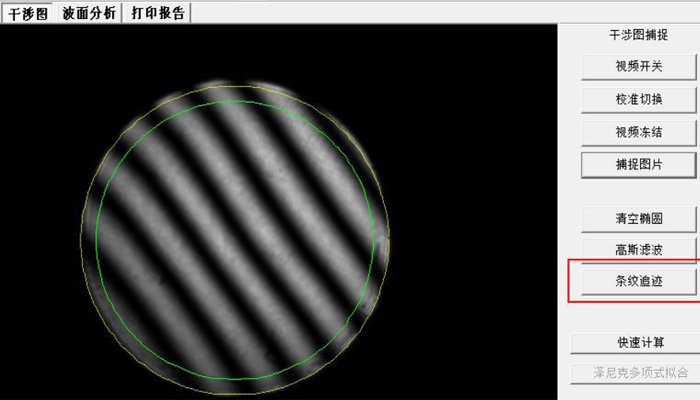Freeze video with 视频冻结 button
The height and width of the screenshot is (400, 700).
(x=638, y=132)
